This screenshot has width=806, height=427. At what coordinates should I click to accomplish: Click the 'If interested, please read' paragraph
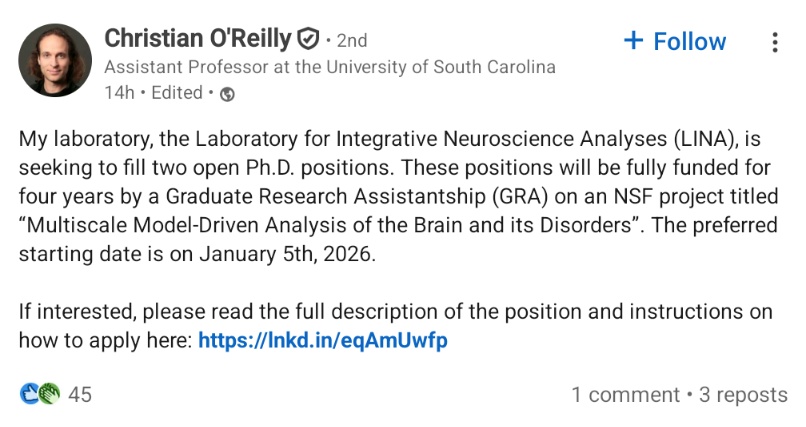click(x=395, y=326)
